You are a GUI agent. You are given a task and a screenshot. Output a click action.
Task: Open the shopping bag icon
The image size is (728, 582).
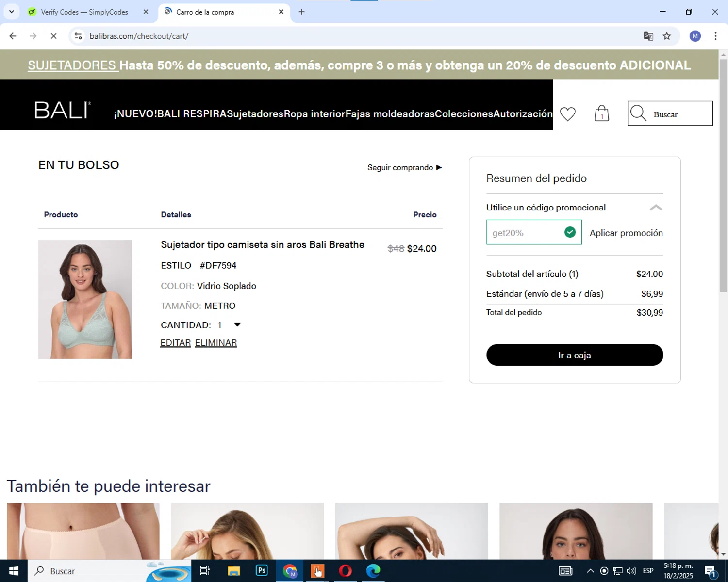602,113
